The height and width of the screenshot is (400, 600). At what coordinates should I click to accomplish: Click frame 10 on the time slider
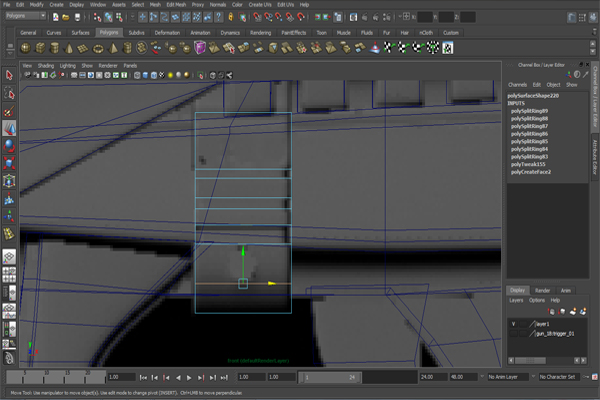44,377
